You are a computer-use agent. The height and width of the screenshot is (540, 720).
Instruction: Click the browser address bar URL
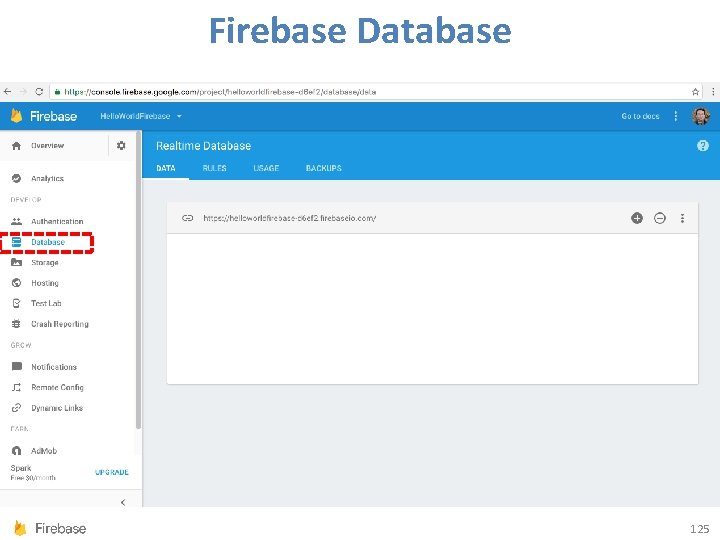[x=220, y=92]
